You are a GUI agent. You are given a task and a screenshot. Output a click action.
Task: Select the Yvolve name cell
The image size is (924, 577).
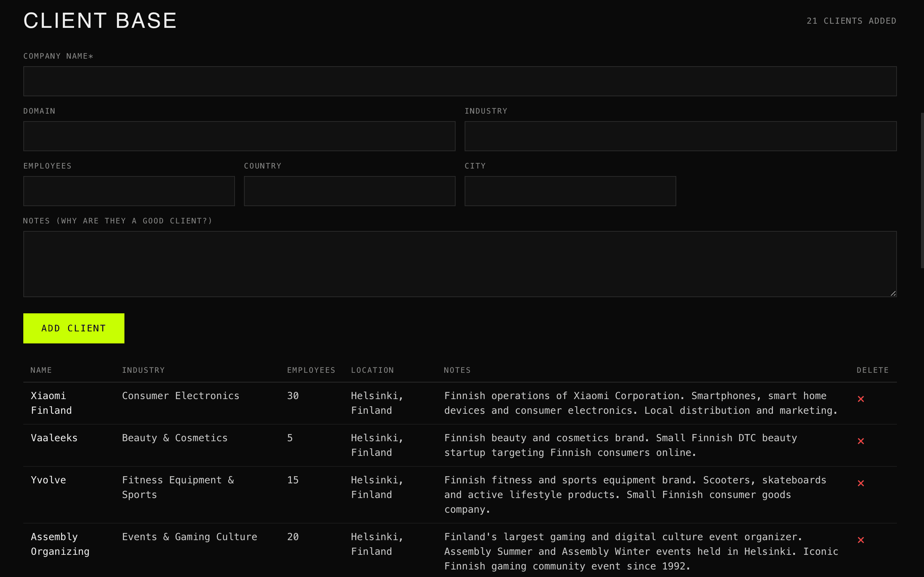pos(48,480)
